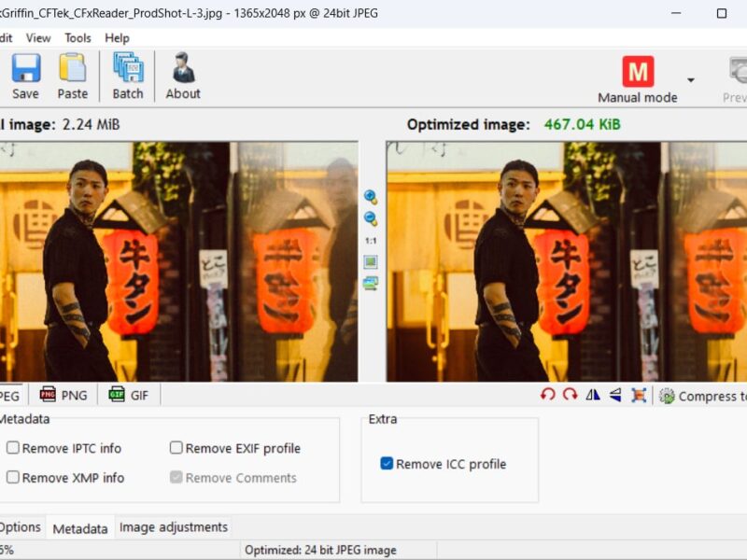The image size is (747, 560).
Task: Flip the image horizontally
Action: [x=592, y=396]
